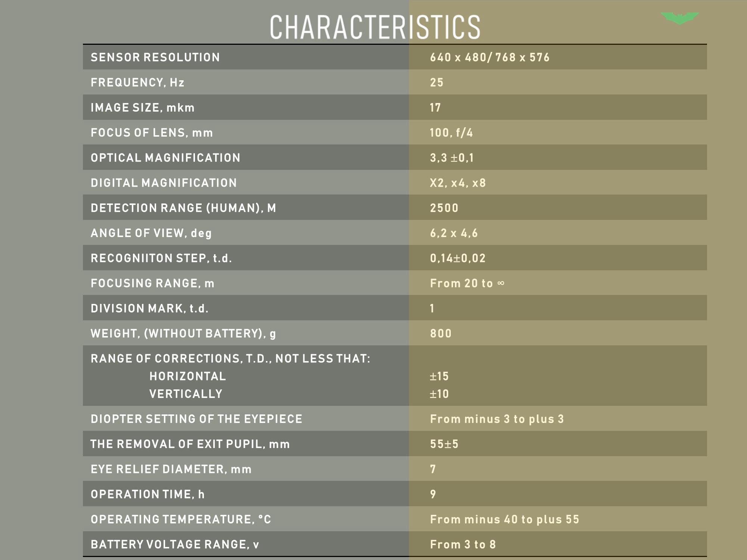This screenshot has height=560, width=747.
Task: Click the IMAGE SIZE, mkm label
Action: tap(143, 108)
